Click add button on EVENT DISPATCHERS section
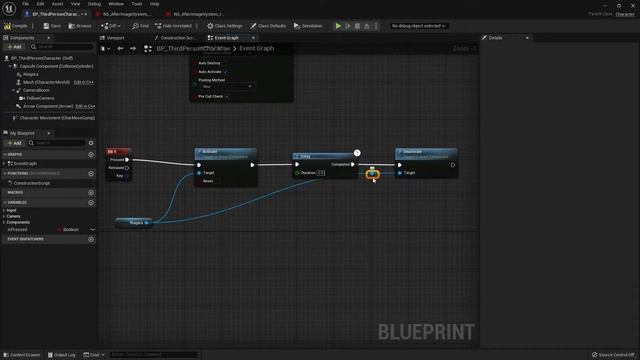640x360 pixels. point(91,239)
